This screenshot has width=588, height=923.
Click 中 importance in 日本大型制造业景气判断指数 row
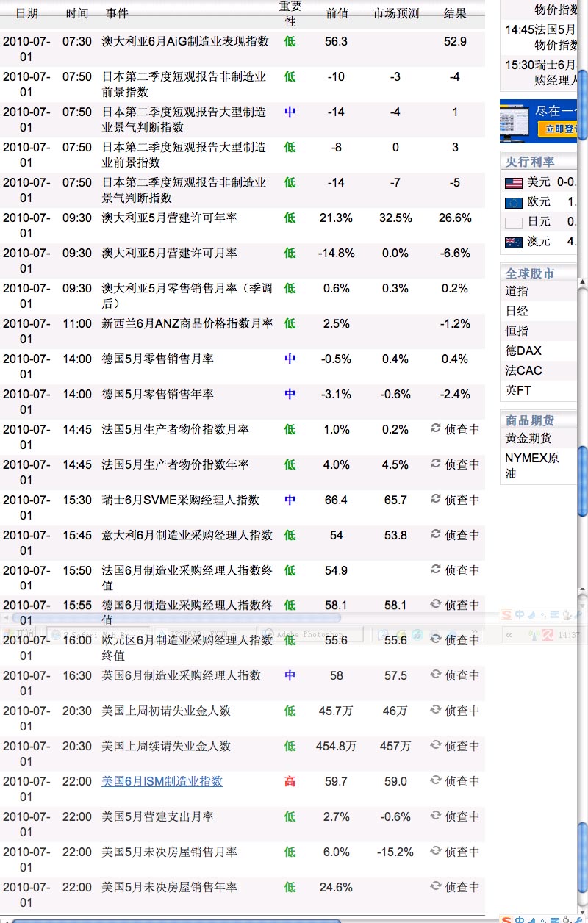pos(290,112)
